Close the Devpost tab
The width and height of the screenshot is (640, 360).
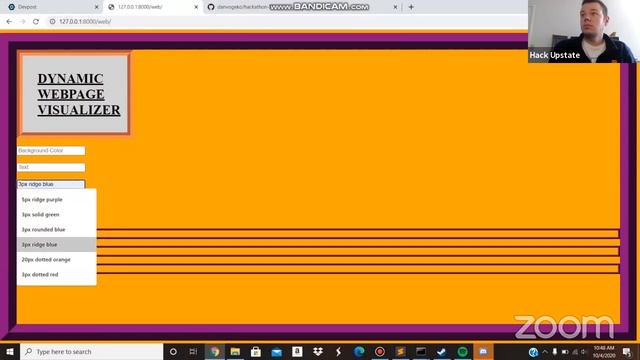coord(97,7)
